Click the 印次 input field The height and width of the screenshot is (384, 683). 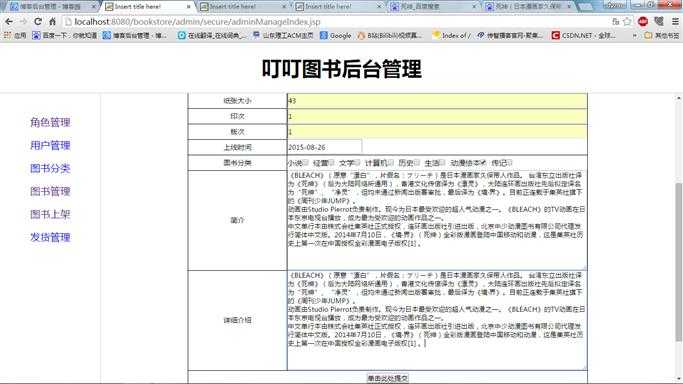(437, 116)
